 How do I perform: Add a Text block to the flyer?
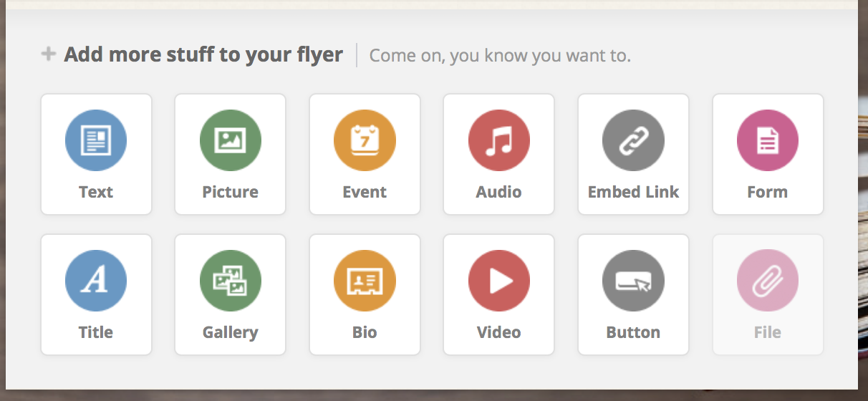(x=96, y=154)
